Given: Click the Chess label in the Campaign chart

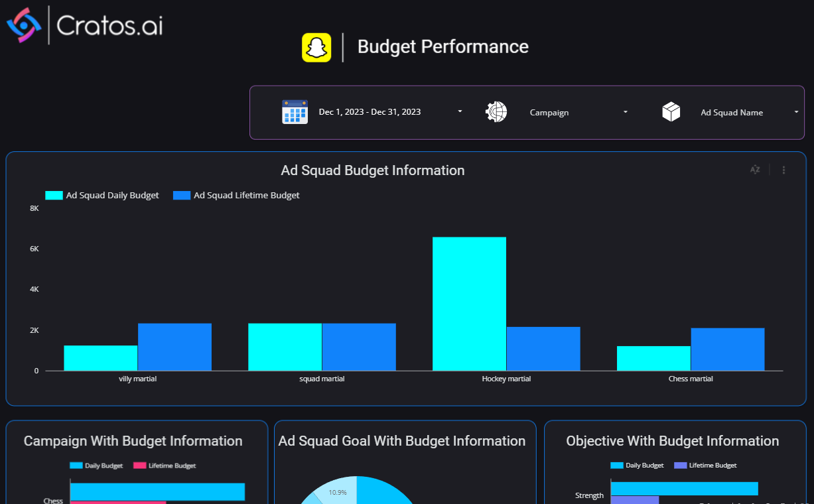Looking at the screenshot, I should (x=53, y=501).
